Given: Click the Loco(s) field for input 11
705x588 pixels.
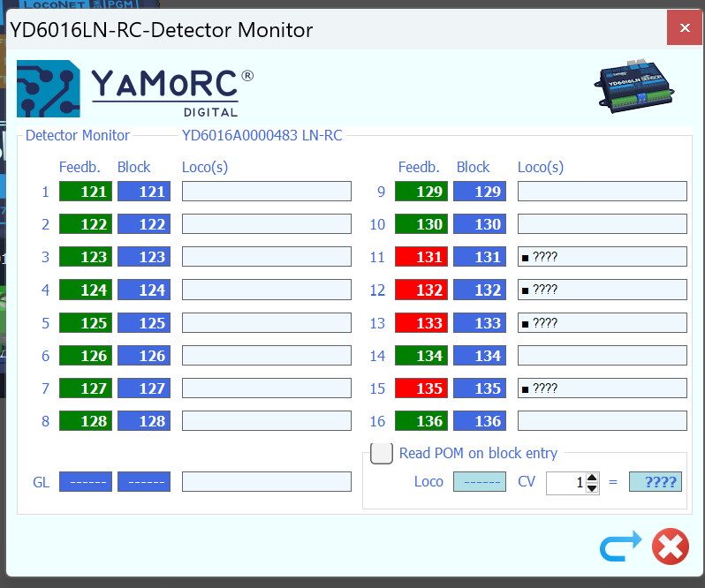Looking at the screenshot, I should click(x=602, y=257).
